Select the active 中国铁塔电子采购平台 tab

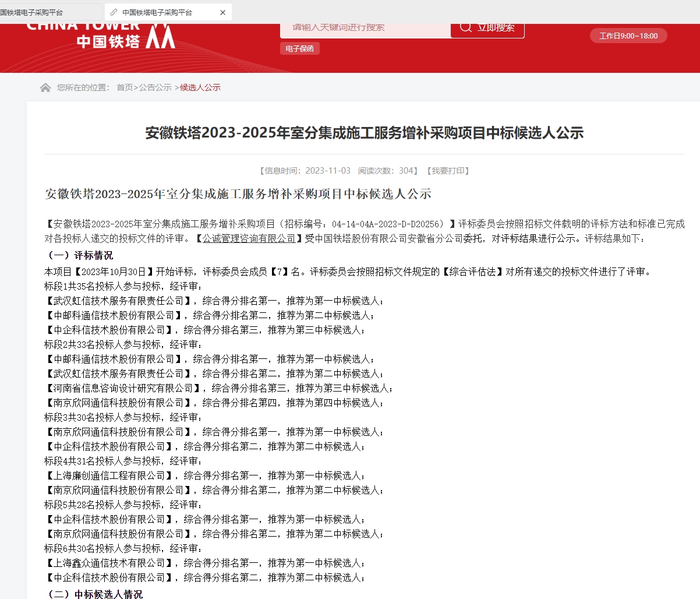coord(157,12)
